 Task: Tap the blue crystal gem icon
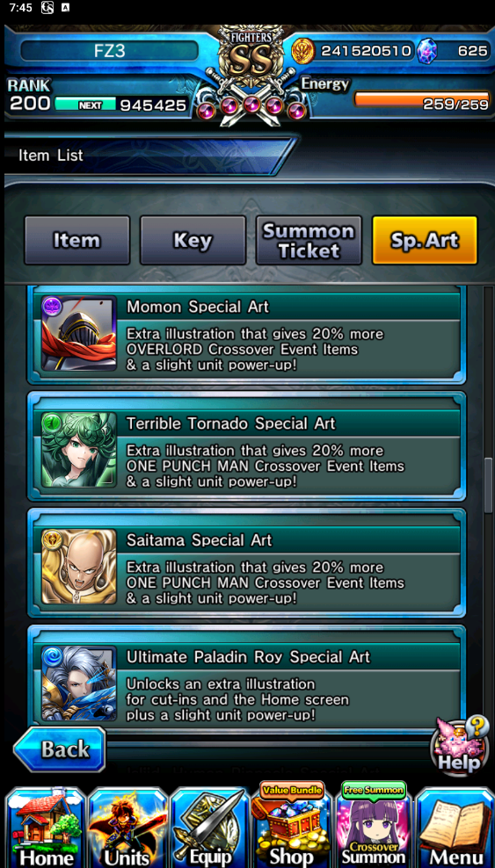[x=427, y=52]
